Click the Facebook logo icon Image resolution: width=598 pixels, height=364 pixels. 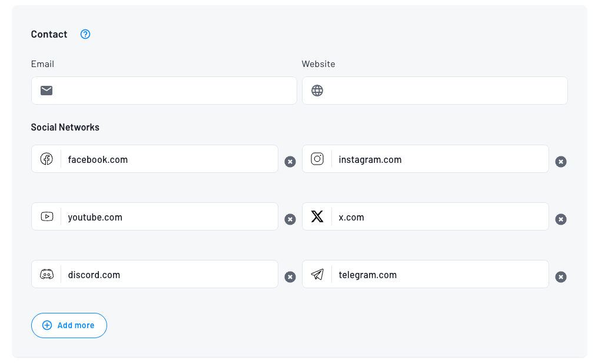[x=46, y=159]
